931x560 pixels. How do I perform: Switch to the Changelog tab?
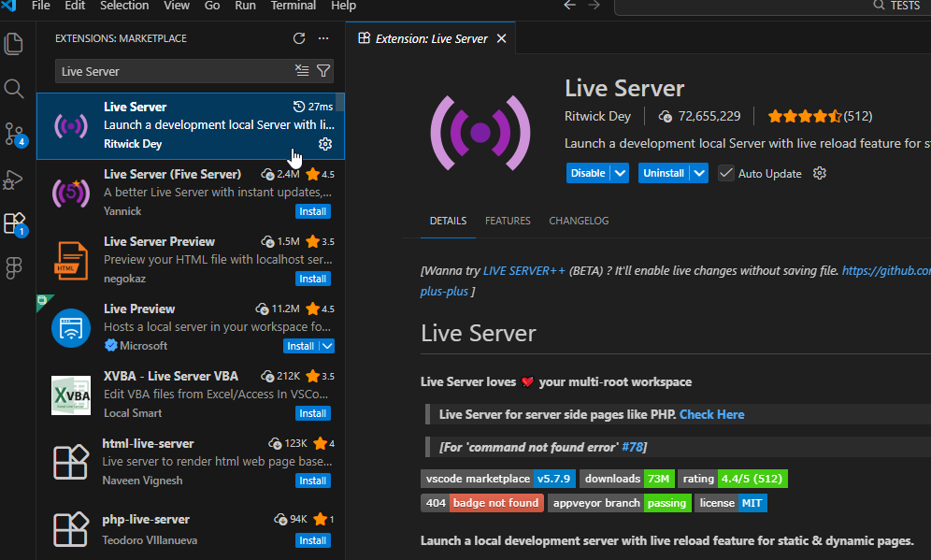point(579,221)
